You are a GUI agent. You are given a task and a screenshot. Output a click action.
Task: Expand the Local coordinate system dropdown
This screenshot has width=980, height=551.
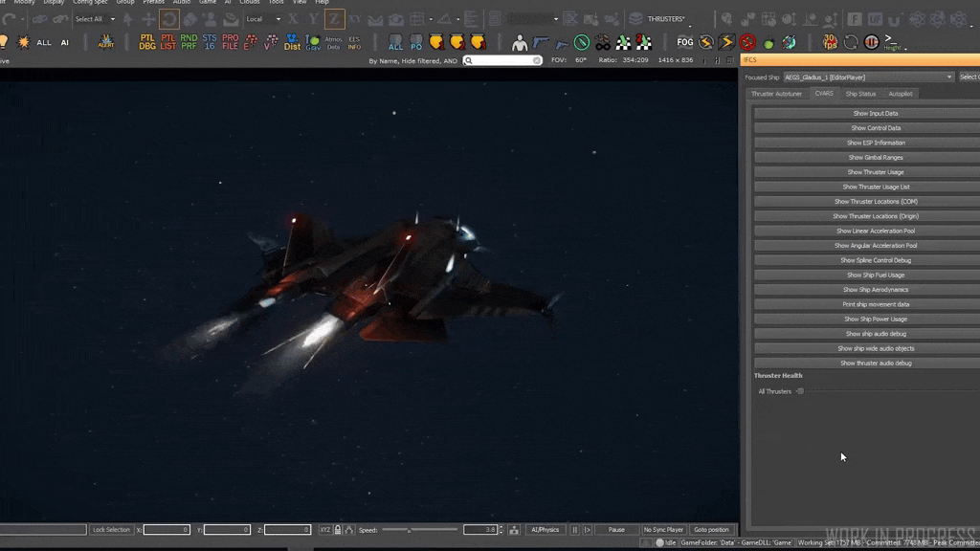click(x=278, y=19)
